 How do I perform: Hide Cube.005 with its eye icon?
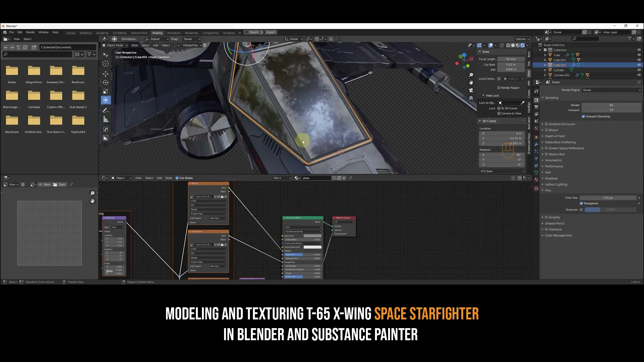click(639, 65)
